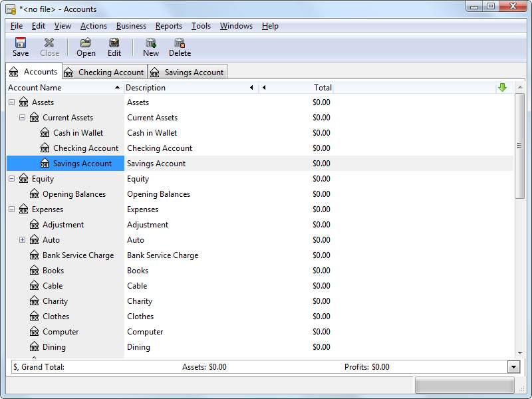
Task: Open the File menu
Action: click(16, 26)
